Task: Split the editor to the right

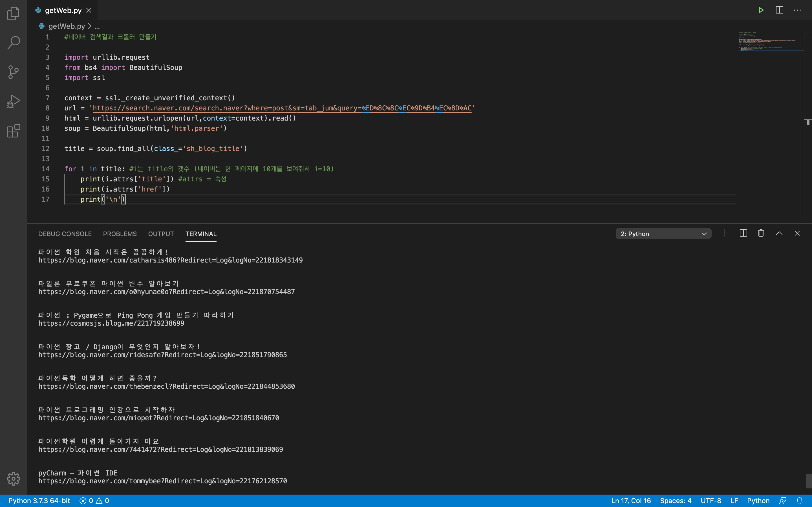Action: tap(779, 10)
